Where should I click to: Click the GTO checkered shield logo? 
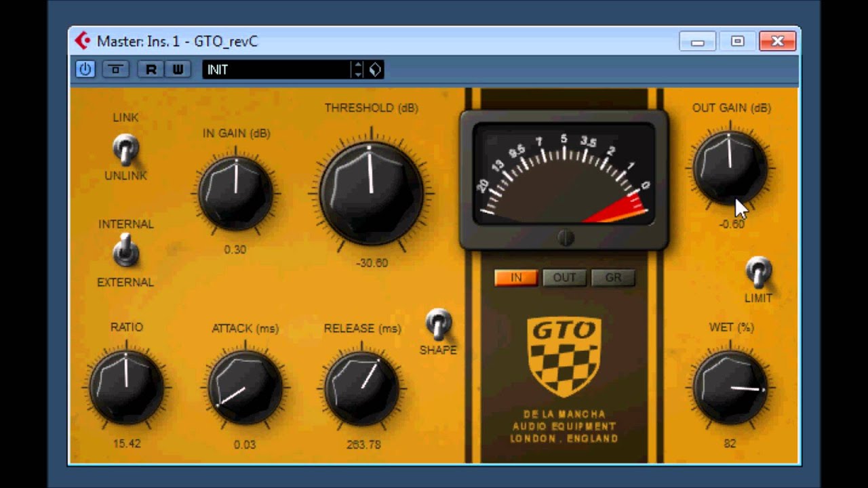point(564,356)
